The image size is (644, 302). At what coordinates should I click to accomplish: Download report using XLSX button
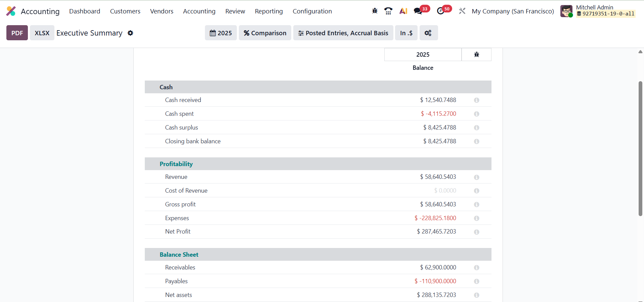pos(42,33)
